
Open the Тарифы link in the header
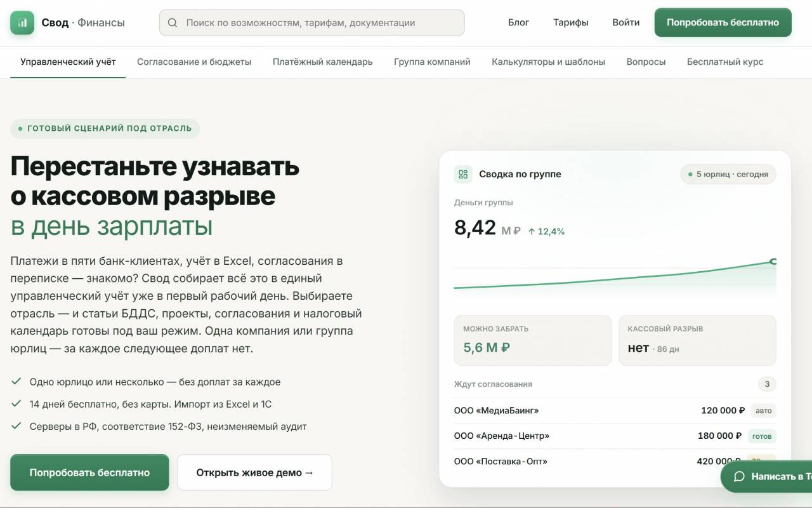tap(570, 23)
